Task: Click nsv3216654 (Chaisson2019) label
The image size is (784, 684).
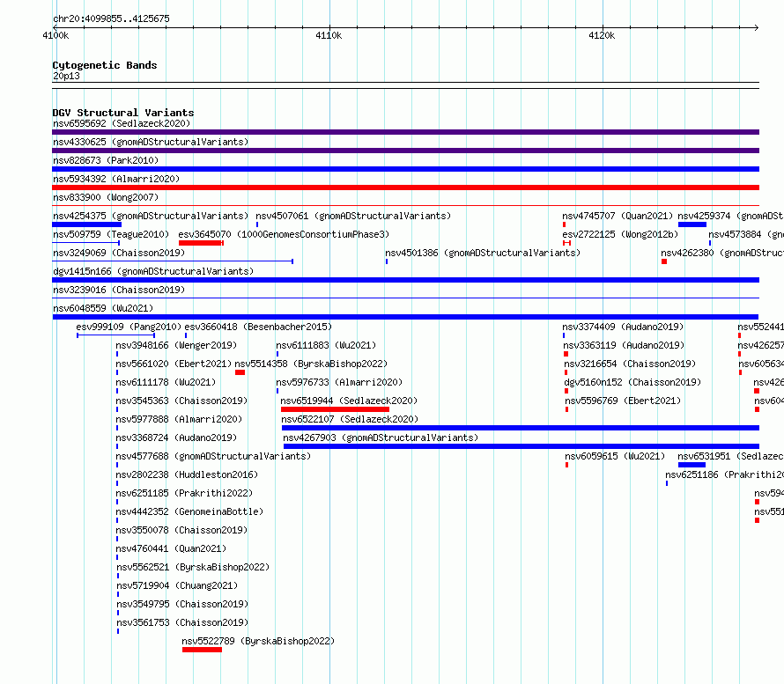Action: [630, 364]
